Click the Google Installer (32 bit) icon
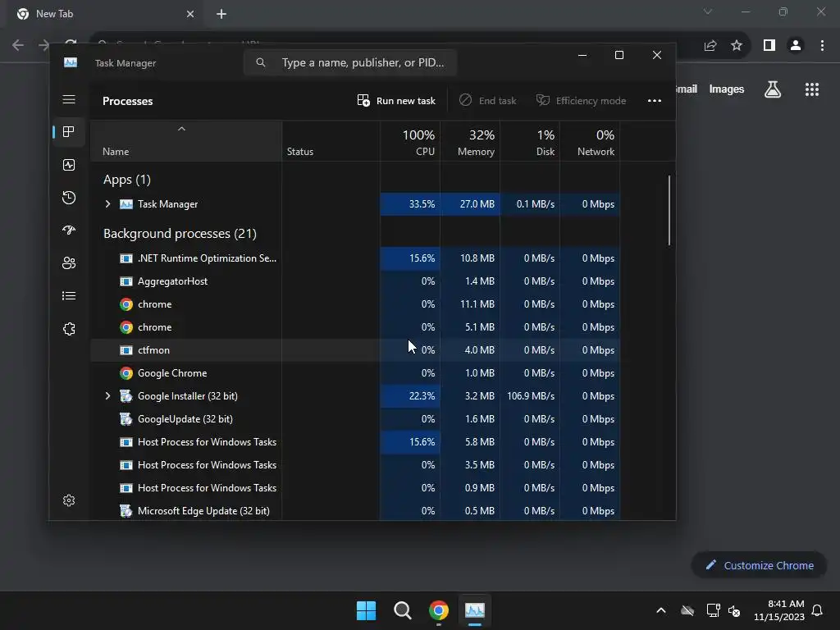 126,396
